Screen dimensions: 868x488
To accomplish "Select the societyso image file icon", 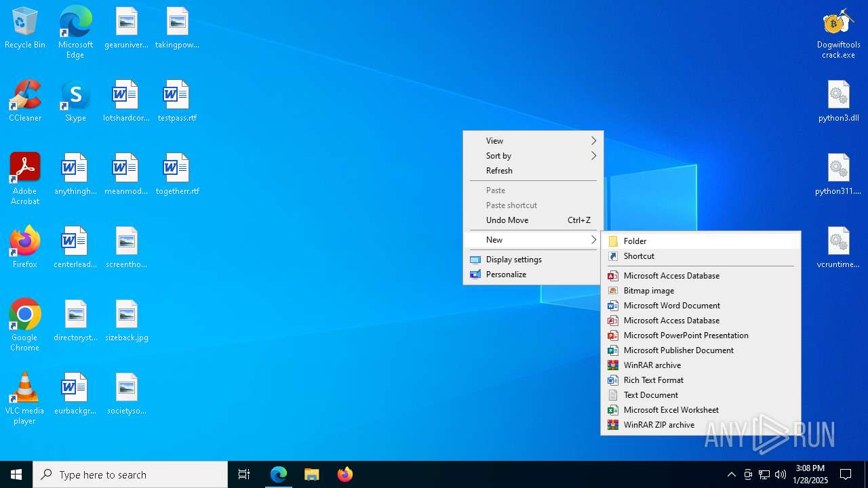I will coord(127,394).
